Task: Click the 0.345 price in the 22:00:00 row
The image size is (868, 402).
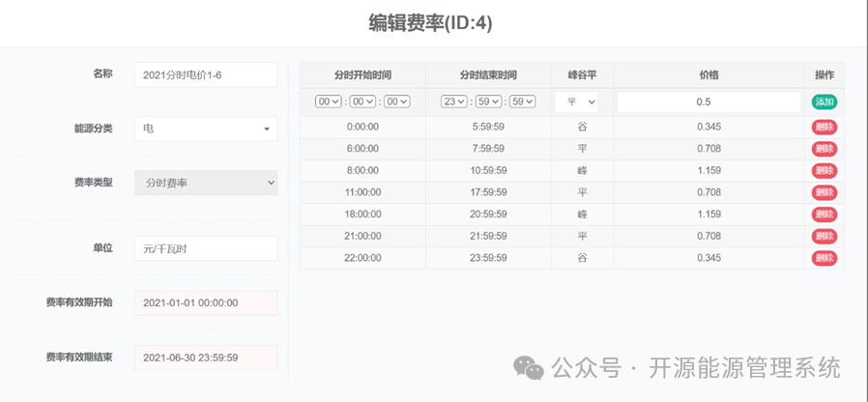Action: click(x=709, y=258)
